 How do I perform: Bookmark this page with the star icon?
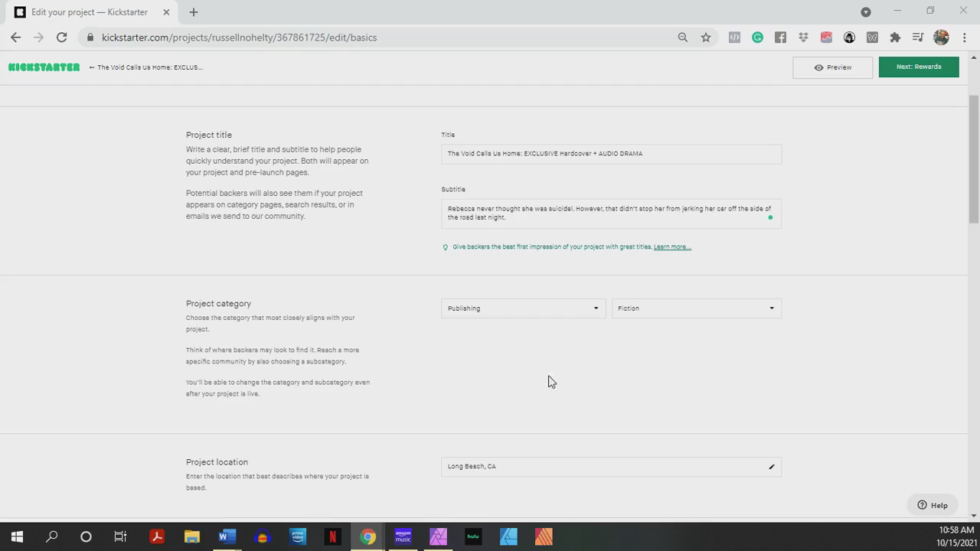706,37
